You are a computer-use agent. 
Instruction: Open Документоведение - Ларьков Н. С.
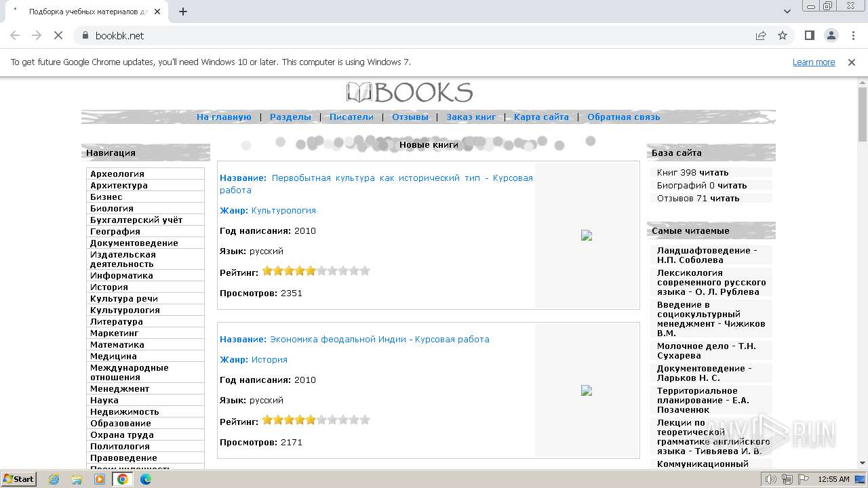click(705, 373)
